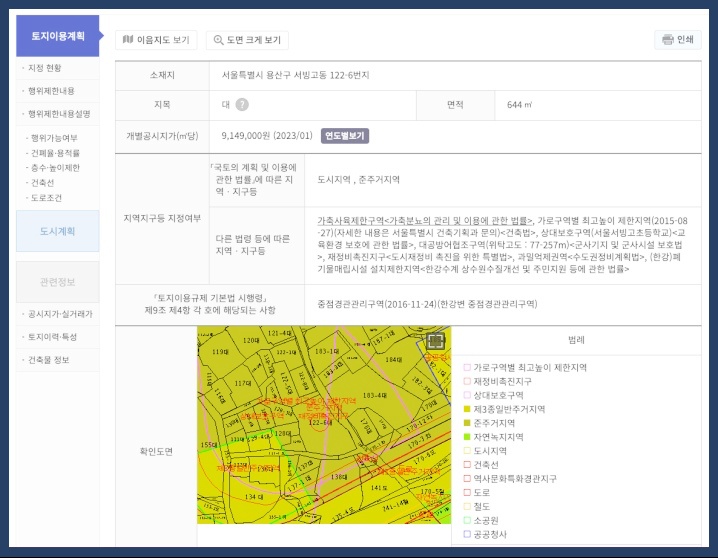
Task: Go to 지정 현황 in sidebar
Action: click(x=45, y=68)
